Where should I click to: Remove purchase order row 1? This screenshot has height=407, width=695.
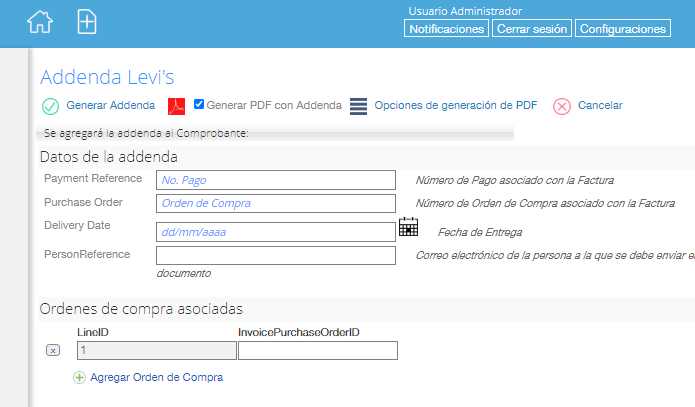53,350
